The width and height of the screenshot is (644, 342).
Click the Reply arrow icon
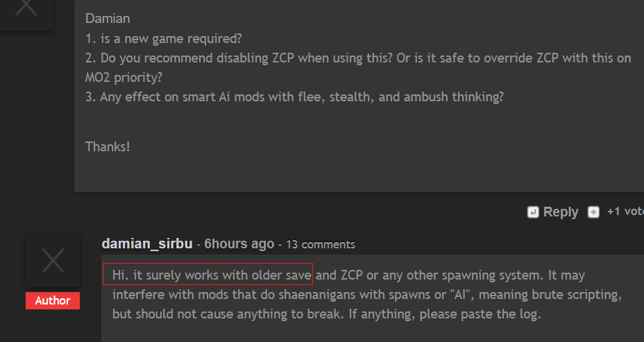533,212
